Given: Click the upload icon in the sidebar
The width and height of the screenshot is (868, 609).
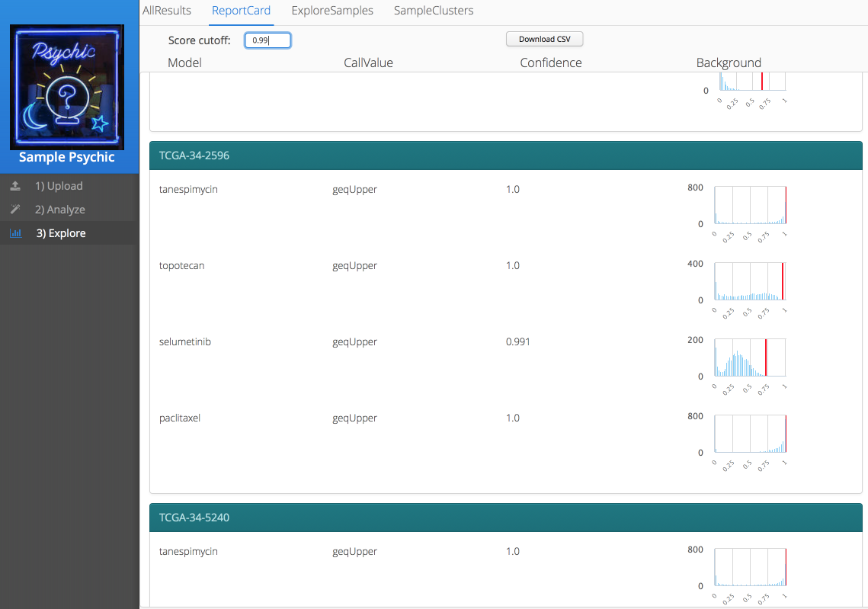Looking at the screenshot, I should (x=15, y=186).
